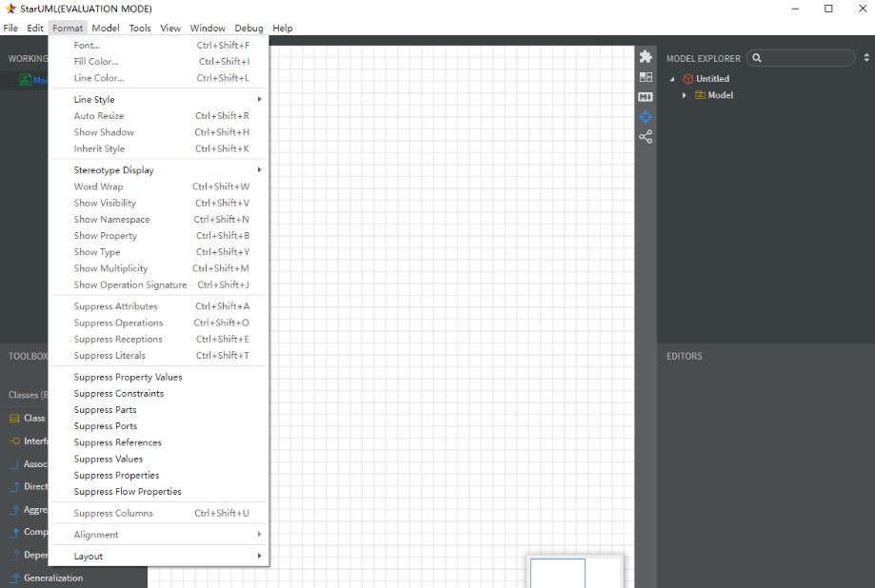Click the blue crosshair navigator icon
The image size is (875, 588).
pos(646,117)
